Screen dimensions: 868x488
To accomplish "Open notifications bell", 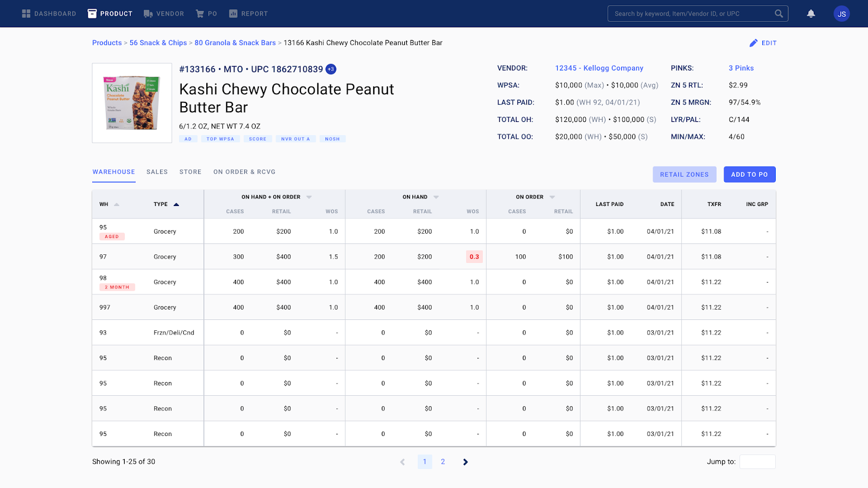I will [x=811, y=14].
